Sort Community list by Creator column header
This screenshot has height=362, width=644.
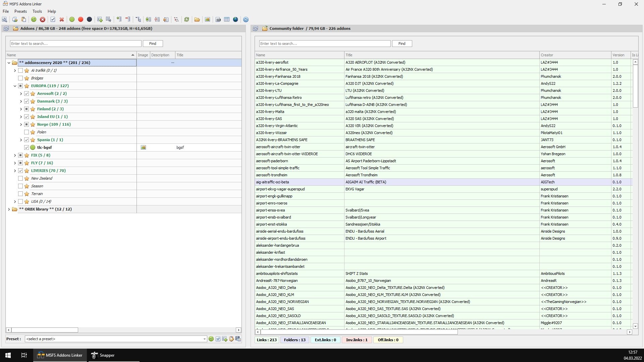[575, 55]
